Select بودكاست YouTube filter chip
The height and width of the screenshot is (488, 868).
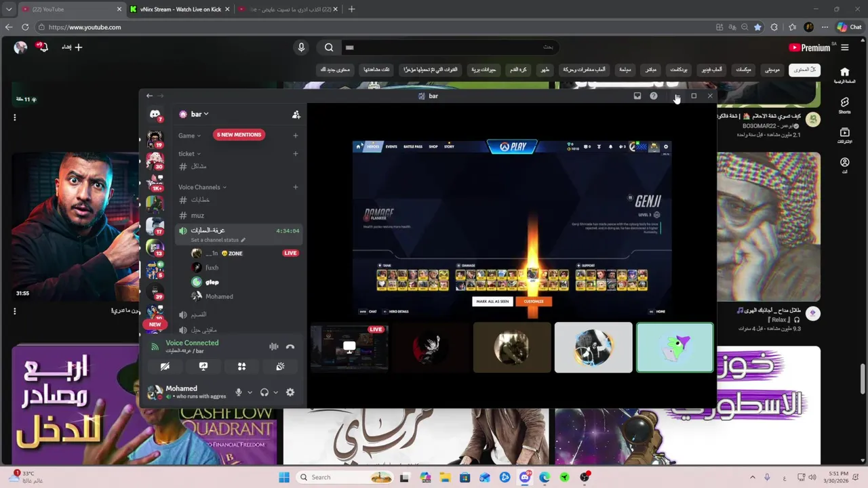tap(679, 70)
